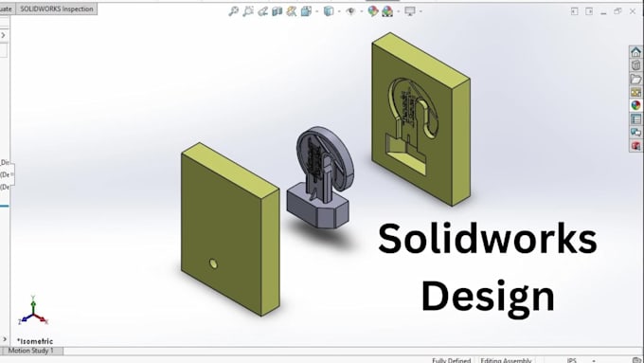Click the small hole on front mold block
This screenshot has height=363, width=644.
click(x=213, y=263)
